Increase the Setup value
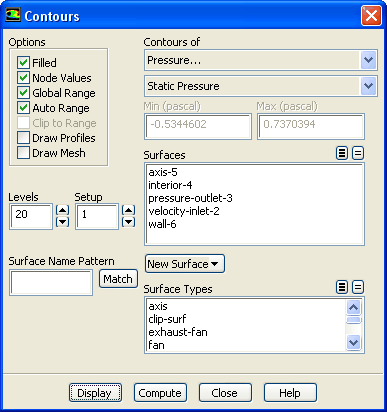The width and height of the screenshot is (387, 412). [128, 210]
